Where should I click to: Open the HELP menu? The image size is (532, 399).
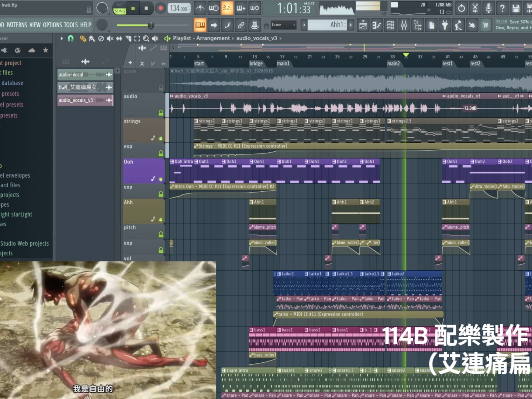pyautogui.click(x=86, y=25)
